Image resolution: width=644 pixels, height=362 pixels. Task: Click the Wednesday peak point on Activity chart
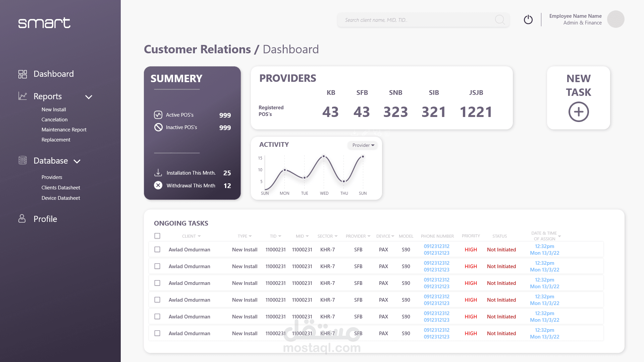tap(324, 156)
